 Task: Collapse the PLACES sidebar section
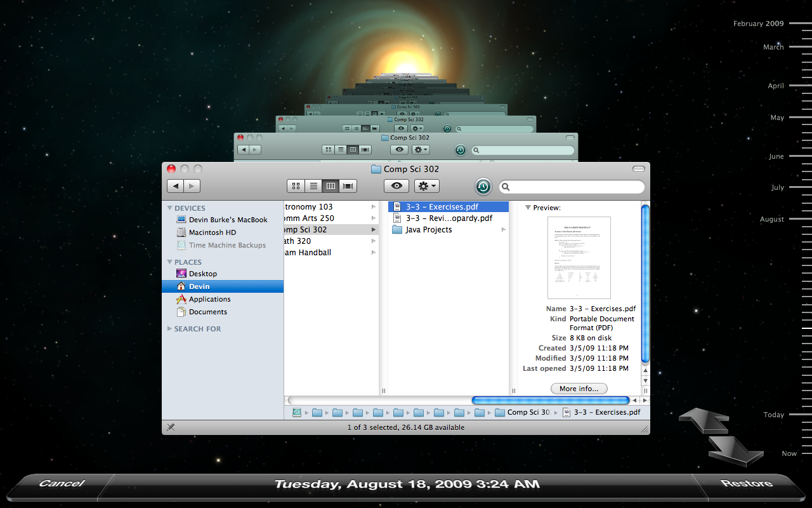169,262
